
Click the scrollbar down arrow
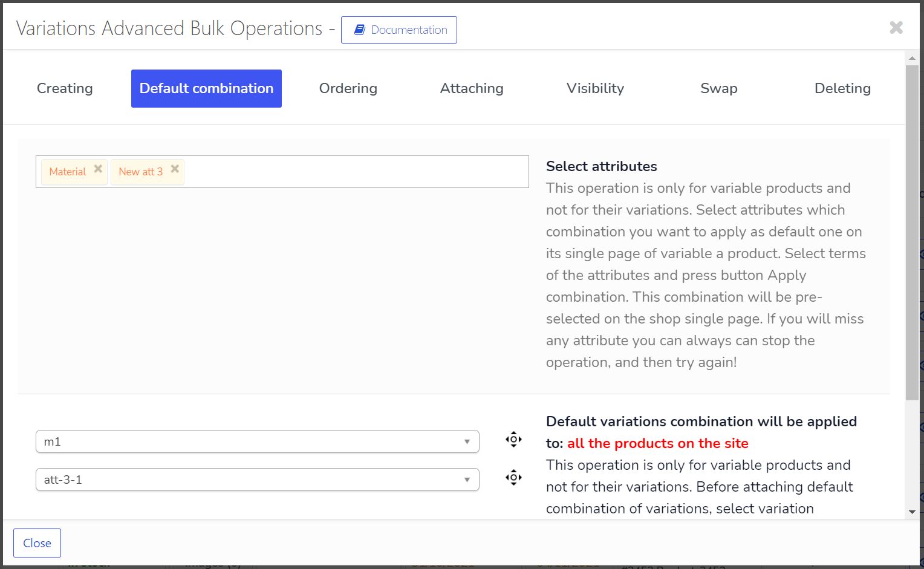pos(912,512)
